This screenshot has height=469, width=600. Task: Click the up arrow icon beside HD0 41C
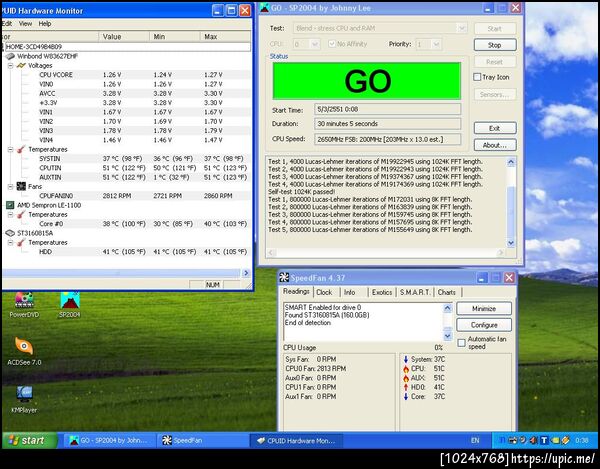pos(406,387)
